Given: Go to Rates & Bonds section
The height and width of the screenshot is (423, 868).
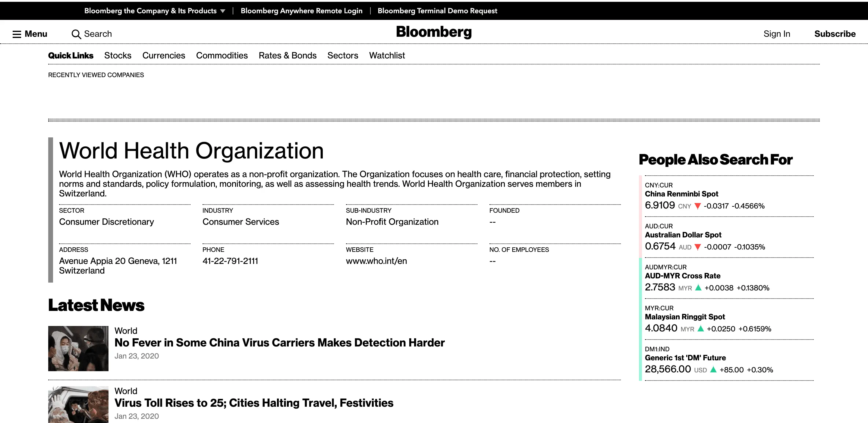Looking at the screenshot, I should [288, 55].
